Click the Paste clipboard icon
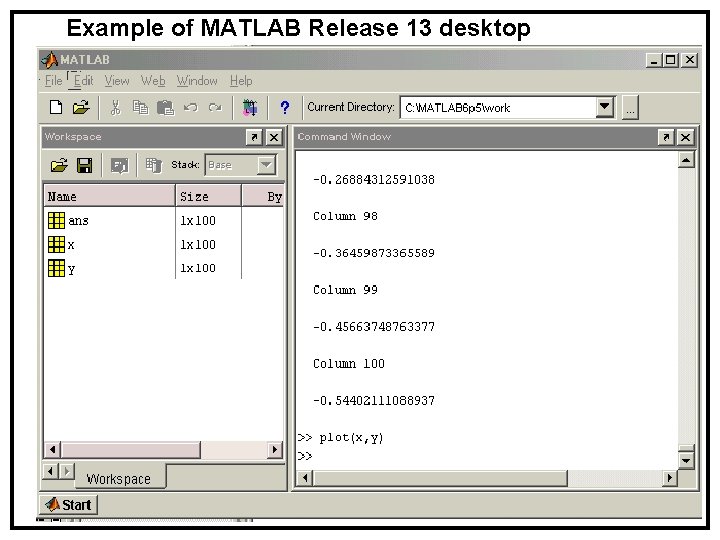Viewport: 720px width, 540px height. [165, 107]
